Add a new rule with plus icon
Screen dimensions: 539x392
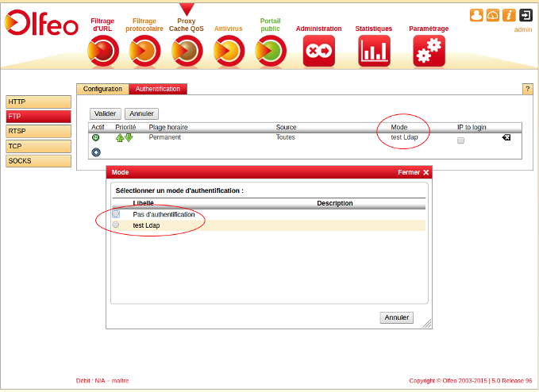(x=96, y=152)
